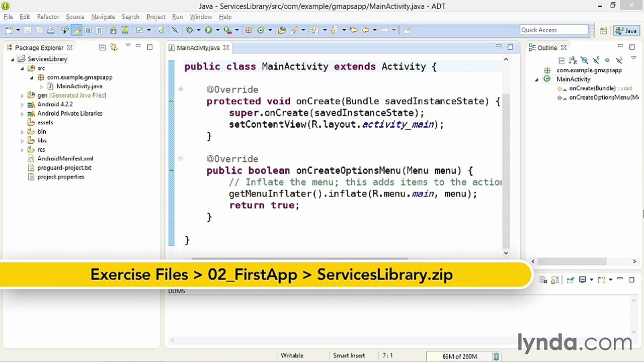The image size is (644, 362).
Task: Select proguard-project.txt file
Action: [64, 168]
